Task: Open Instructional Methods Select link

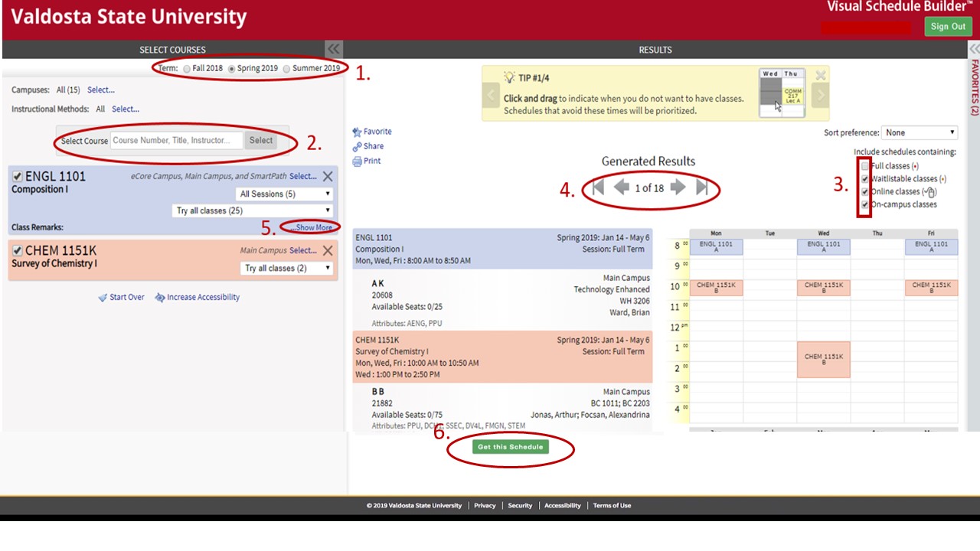Action: [x=126, y=109]
